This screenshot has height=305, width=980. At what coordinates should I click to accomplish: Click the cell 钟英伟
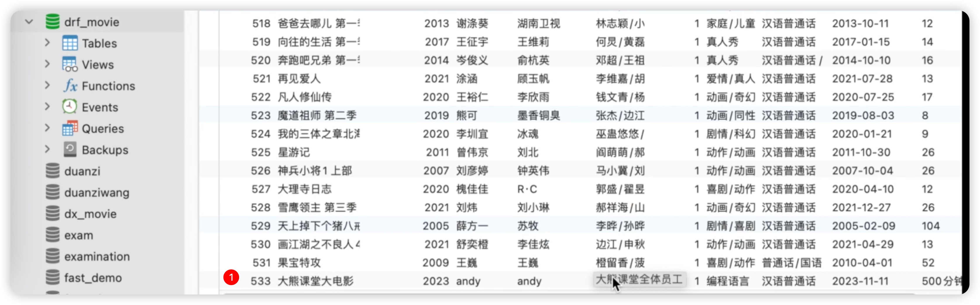tap(533, 171)
